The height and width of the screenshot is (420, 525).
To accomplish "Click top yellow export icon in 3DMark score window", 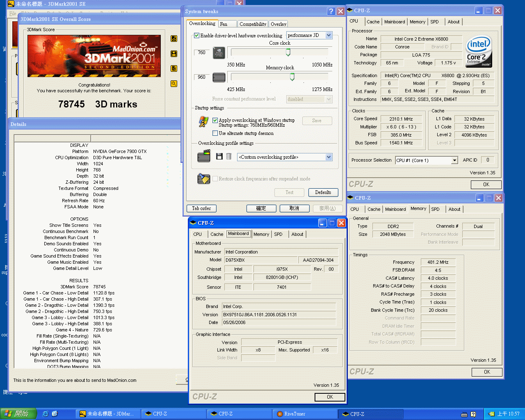I will tap(174, 39).
